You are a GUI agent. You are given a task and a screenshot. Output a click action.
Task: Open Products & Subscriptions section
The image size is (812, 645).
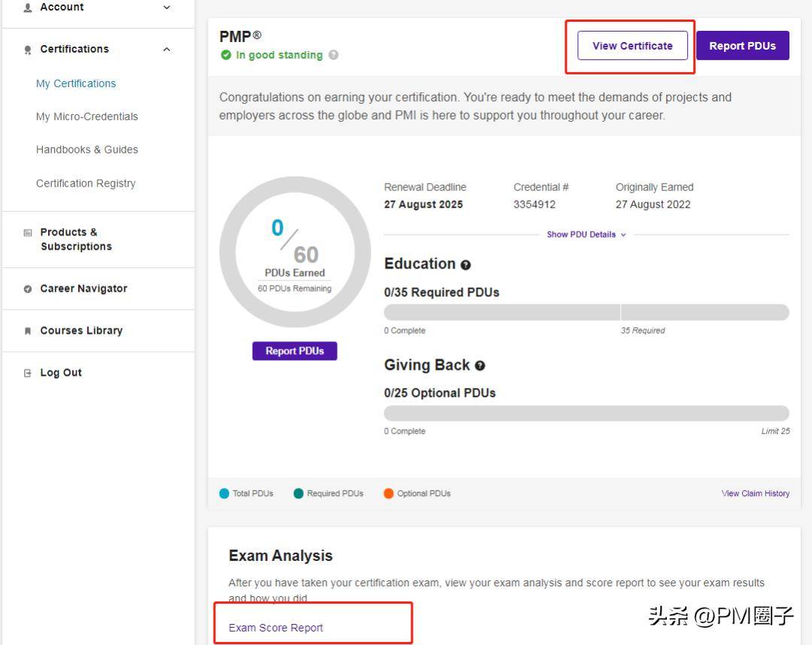tap(76, 239)
